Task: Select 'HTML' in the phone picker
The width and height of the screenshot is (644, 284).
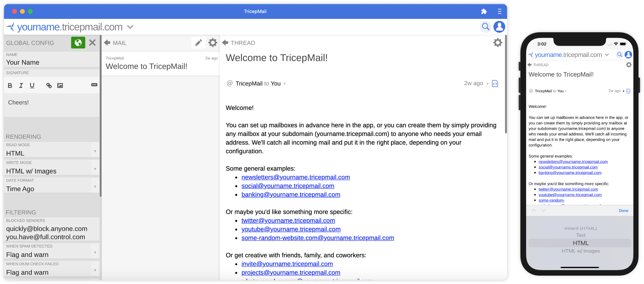Action: [580, 243]
